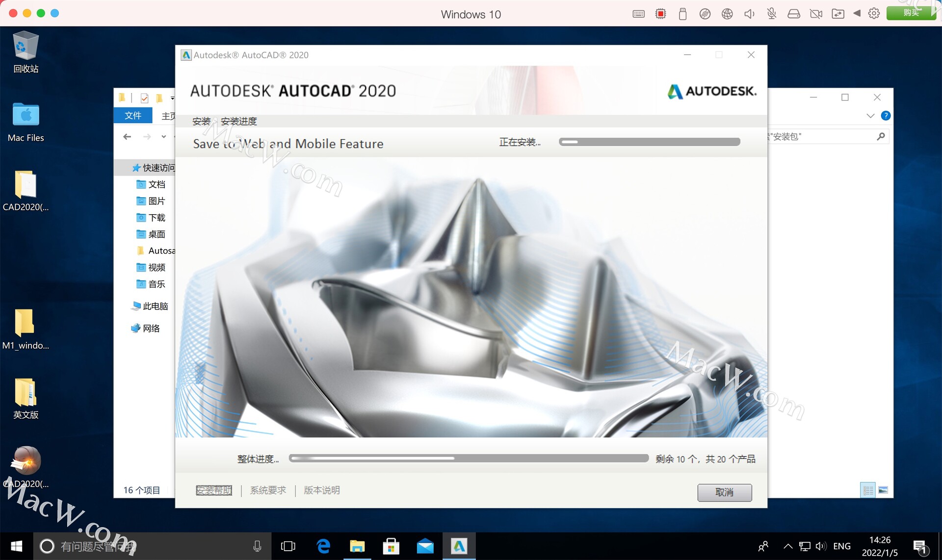The width and height of the screenshot is (942, 560).
Task: Toggle the volume icon in the system tray
Action: tap(820, 546)
